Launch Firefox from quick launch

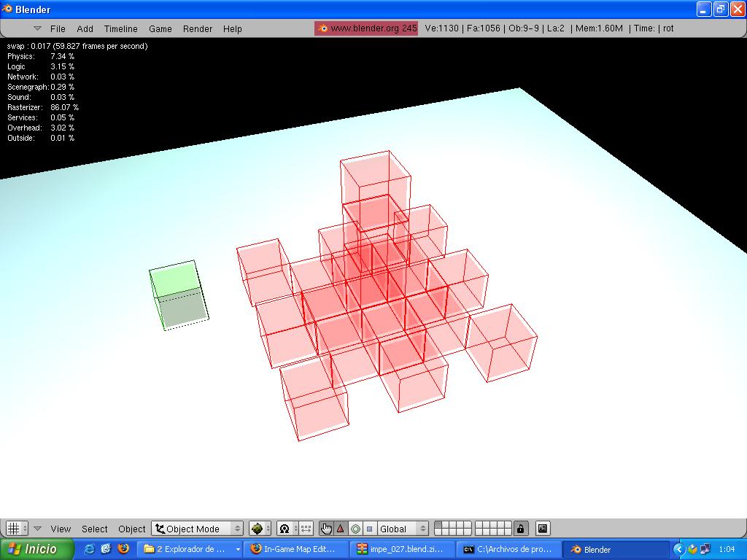click(123, 549)
